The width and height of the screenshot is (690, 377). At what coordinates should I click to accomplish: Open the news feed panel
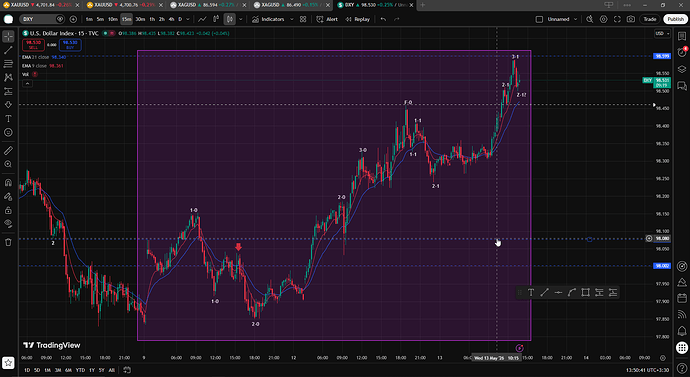pyautogui.click(x=682, y=314)
